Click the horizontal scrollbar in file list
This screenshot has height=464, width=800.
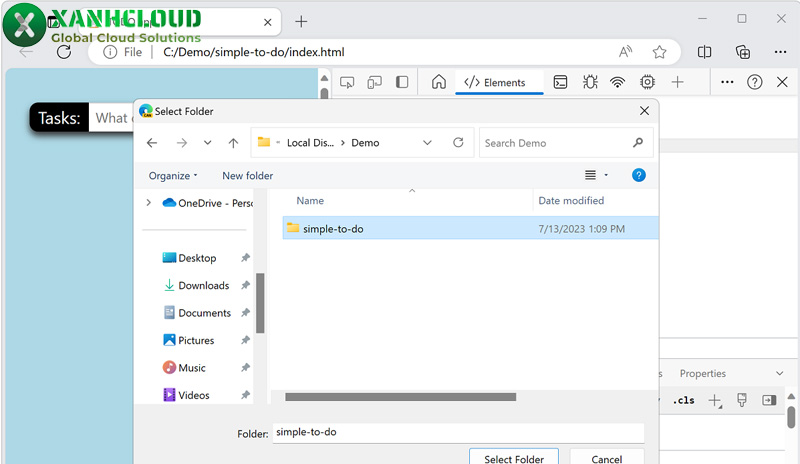click(x=400, y=397)
